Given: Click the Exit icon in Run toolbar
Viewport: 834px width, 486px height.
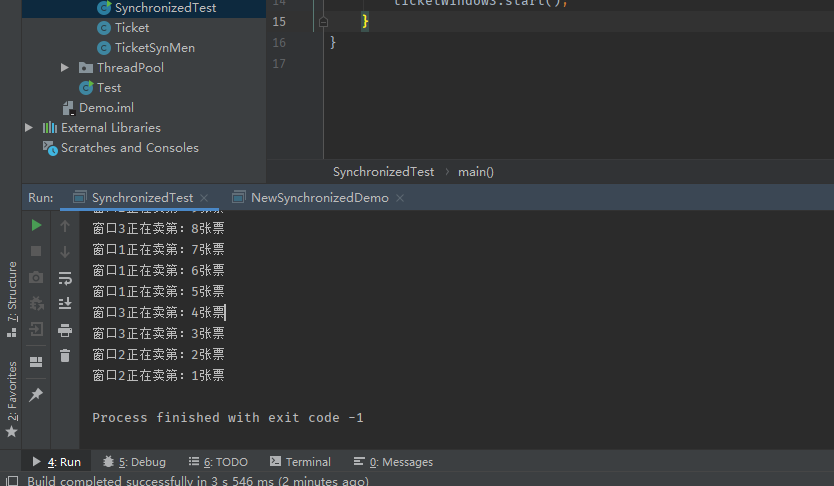Looking at the screenshot, I should pyautogui.click(x=36, y=329).
